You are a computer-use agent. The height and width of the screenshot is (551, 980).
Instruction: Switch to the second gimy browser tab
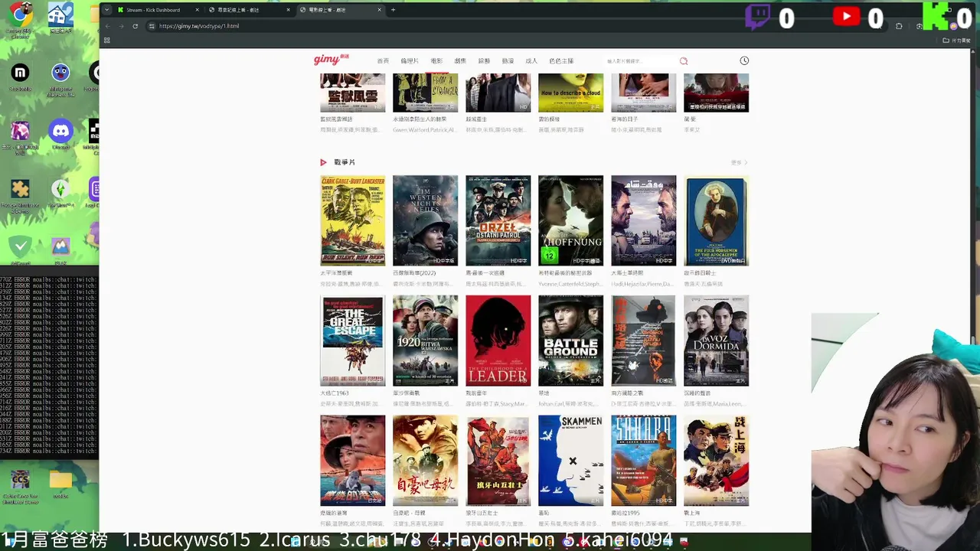249,10
